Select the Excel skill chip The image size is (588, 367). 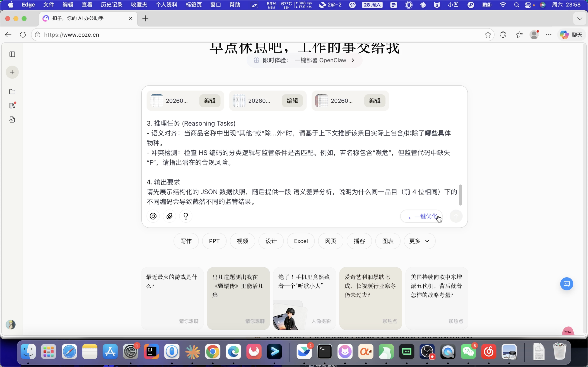(x=301, y=241)
